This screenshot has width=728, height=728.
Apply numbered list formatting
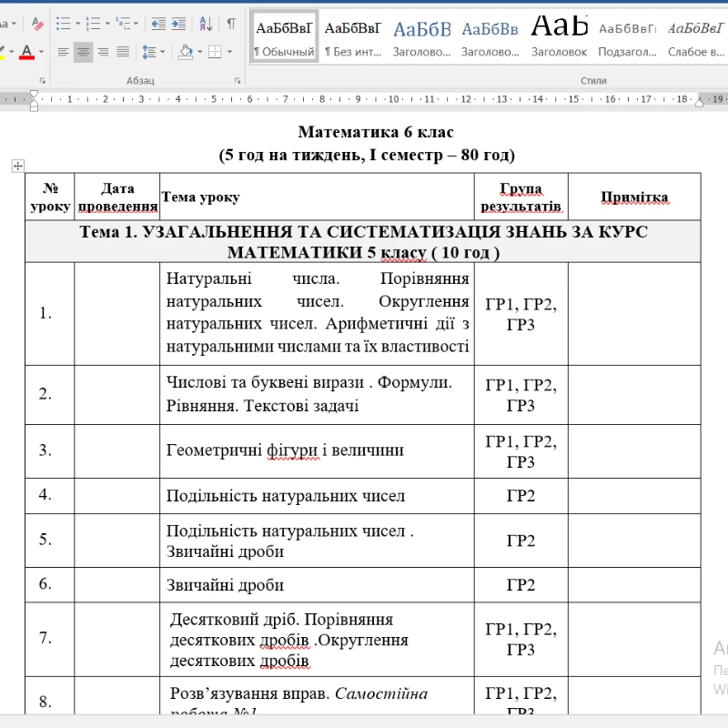pos(93,24)
